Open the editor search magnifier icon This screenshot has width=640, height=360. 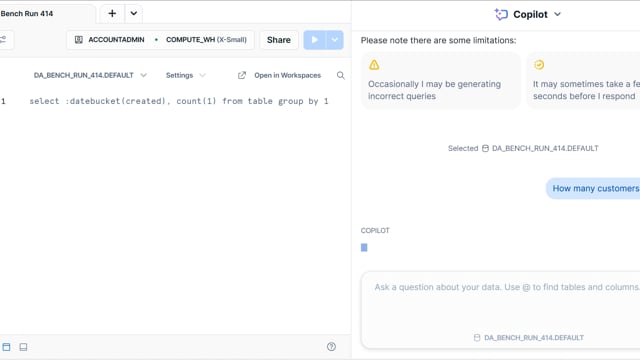click(x=340, y=75)
